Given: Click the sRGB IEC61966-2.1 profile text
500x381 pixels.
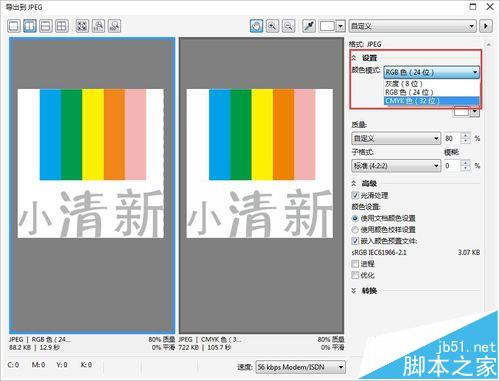Looking at the screenshot, I should click(379, 252).
